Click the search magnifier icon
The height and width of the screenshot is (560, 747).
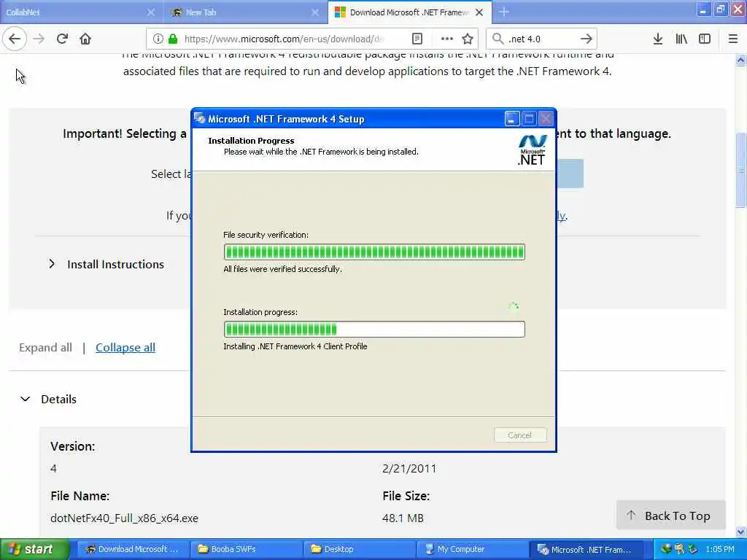click(498, 39)
